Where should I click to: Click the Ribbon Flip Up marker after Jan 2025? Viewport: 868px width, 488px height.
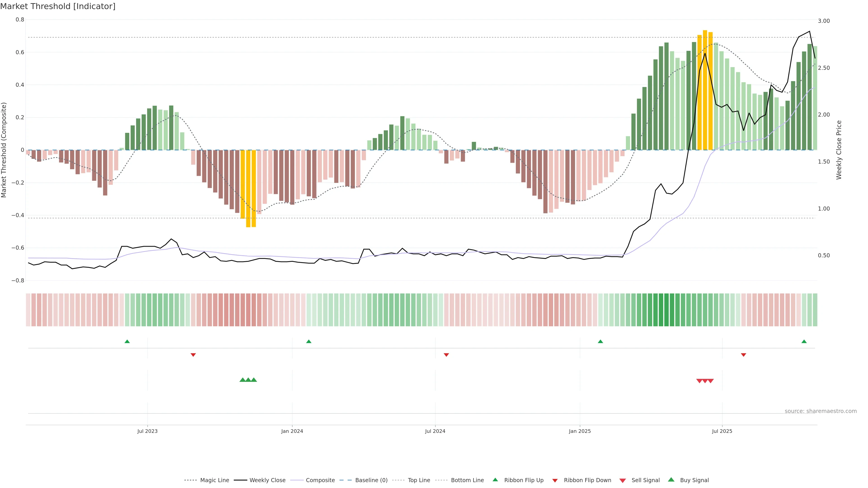click(x=600, y=342)
